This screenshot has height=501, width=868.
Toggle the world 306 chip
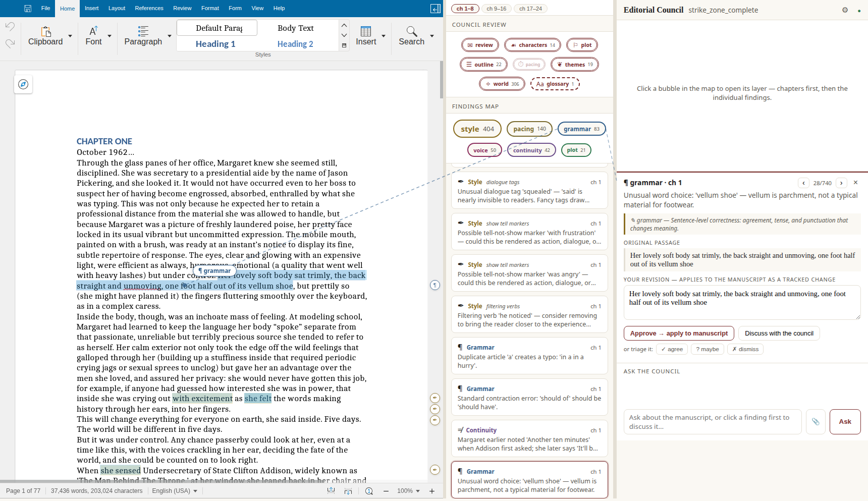click(x=502, y=84)
